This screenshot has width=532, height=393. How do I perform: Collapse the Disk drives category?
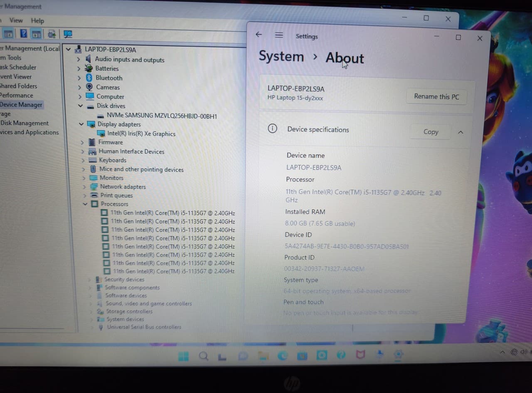pyautogui.click(x=80, y=106)
